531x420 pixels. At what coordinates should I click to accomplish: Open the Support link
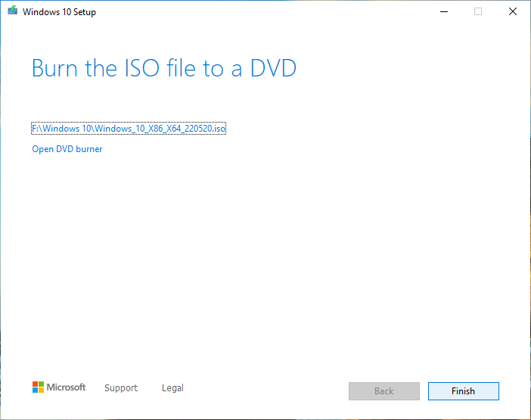point(121,388)
